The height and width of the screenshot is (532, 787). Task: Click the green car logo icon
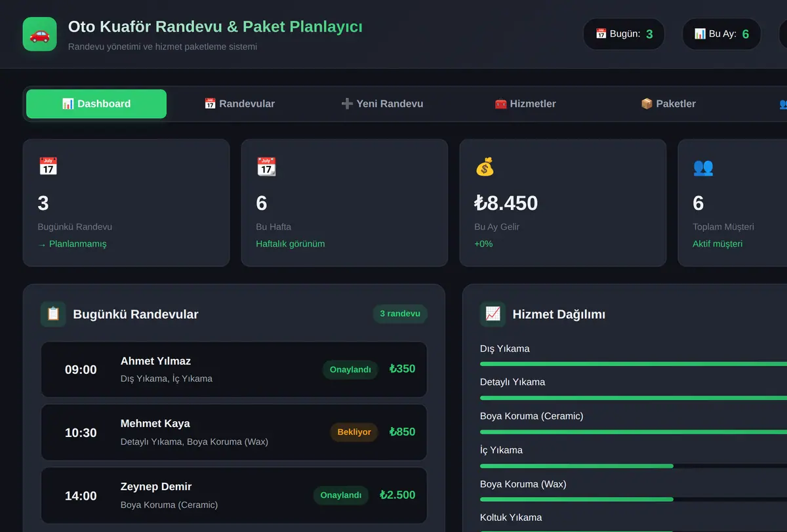40,34
